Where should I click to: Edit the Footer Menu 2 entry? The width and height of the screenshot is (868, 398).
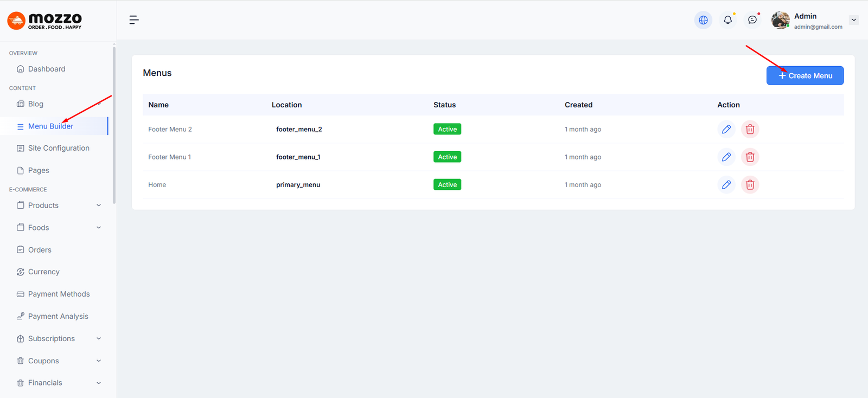coord(726,129)
